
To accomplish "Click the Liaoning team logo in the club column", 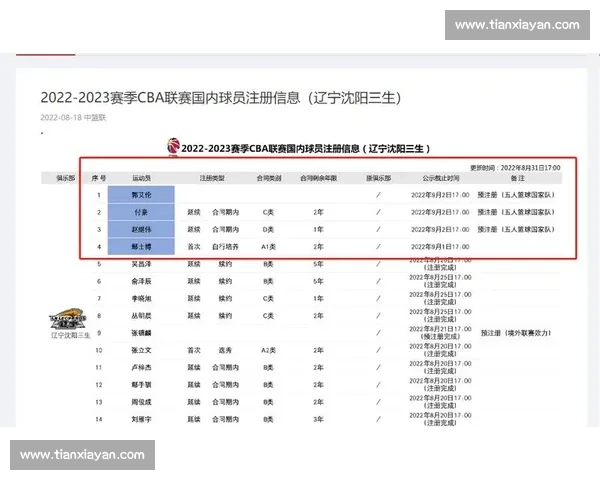I will [68, 319].
